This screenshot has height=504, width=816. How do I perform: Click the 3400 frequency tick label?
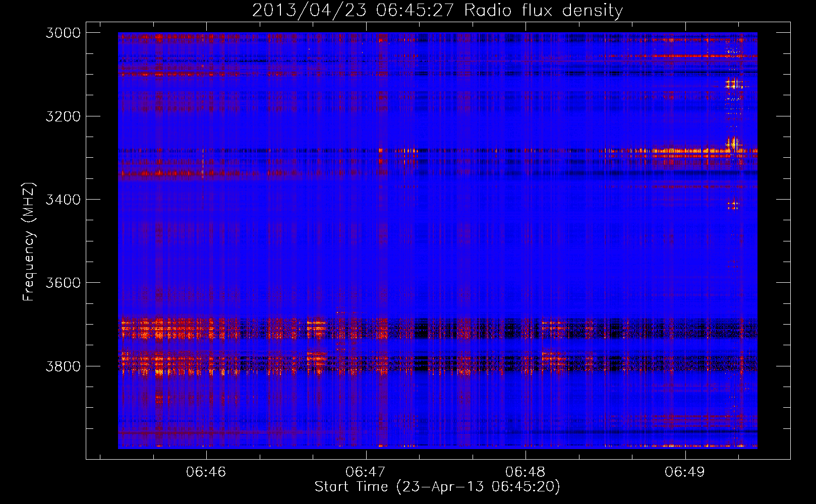(63, 200)
